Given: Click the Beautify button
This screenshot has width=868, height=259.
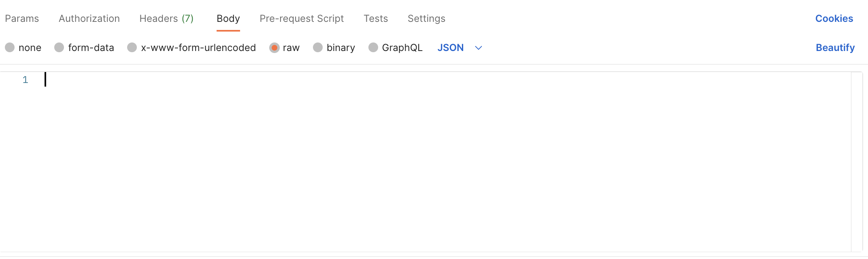Looking at the screenshot, I should tap(835, 48).
